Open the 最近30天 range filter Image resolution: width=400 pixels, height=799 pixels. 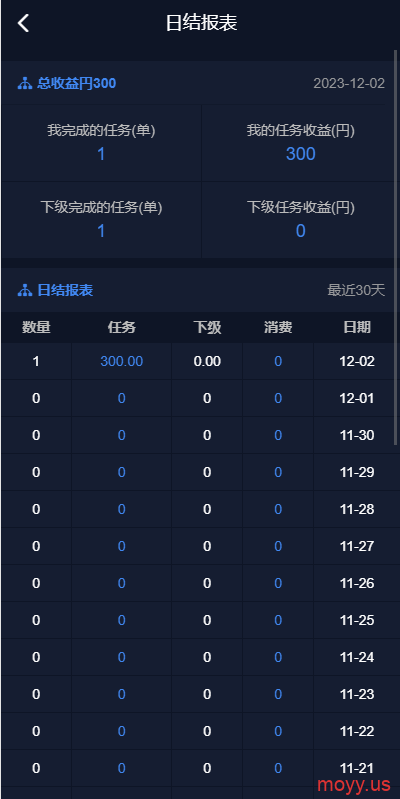tap(356, 290)
